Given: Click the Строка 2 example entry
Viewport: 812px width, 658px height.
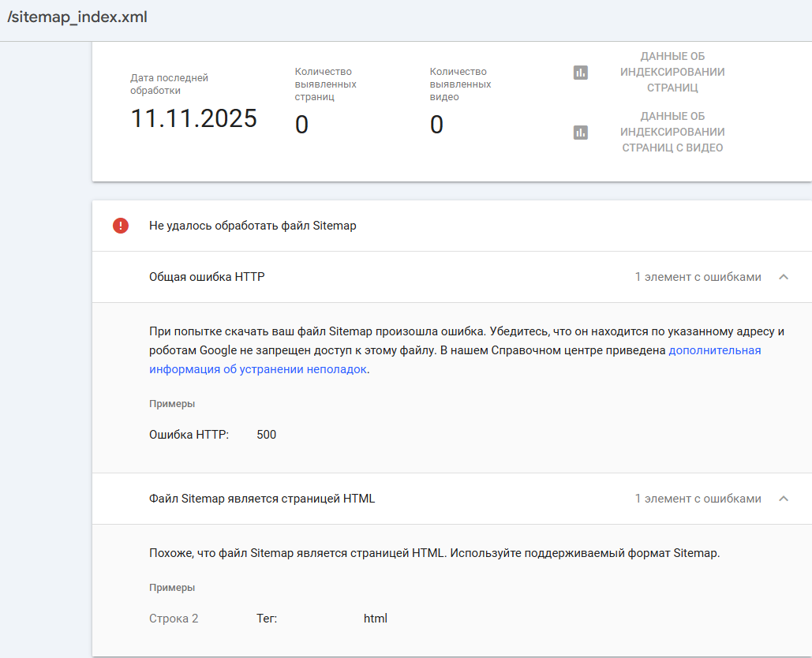Looking at the screenshot, I should [x=174, y=619].
